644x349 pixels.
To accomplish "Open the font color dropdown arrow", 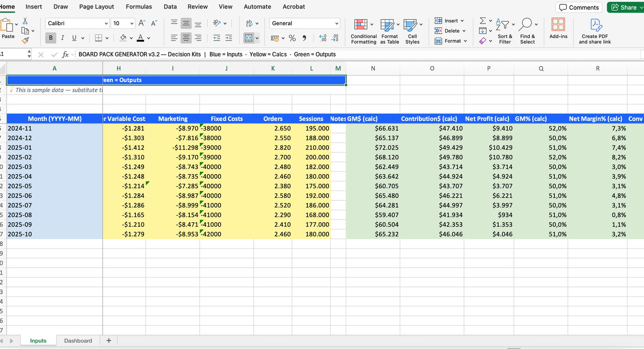I will pyautogui.click(x=148, y=38).
